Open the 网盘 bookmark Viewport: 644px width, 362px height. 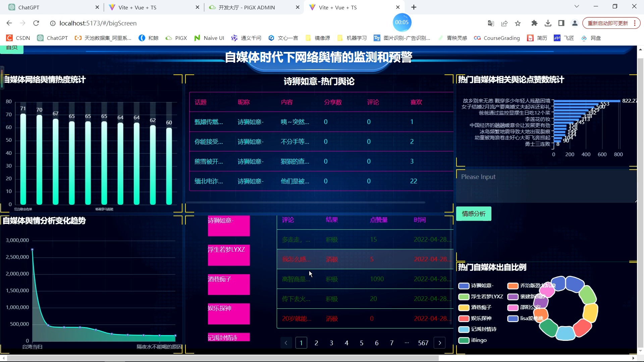tap(591, 38)
